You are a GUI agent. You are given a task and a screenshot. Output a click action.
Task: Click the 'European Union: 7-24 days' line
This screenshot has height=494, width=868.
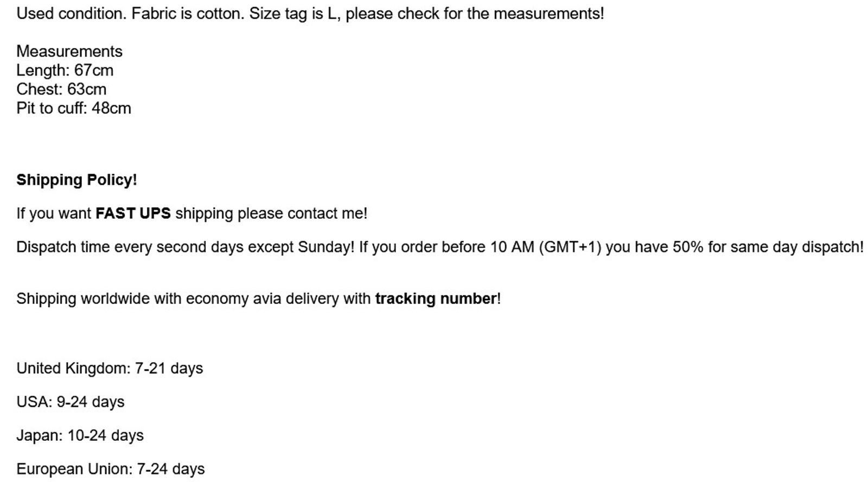111,470
